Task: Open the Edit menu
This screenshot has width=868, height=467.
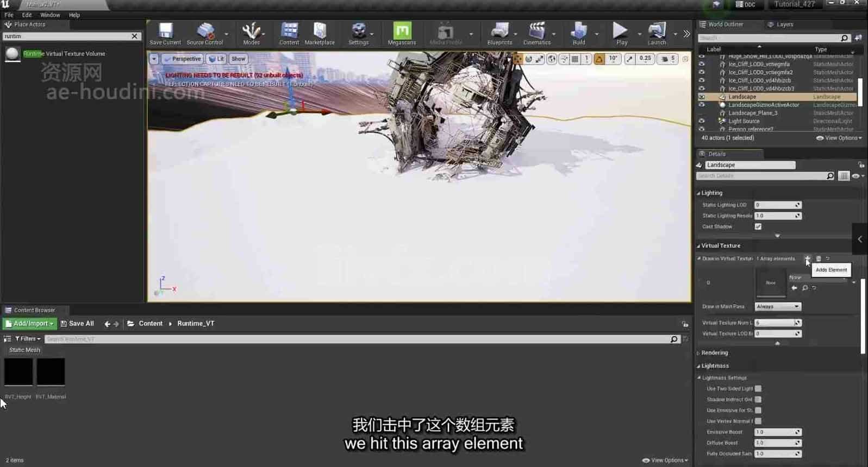Action: click(27, 15)
